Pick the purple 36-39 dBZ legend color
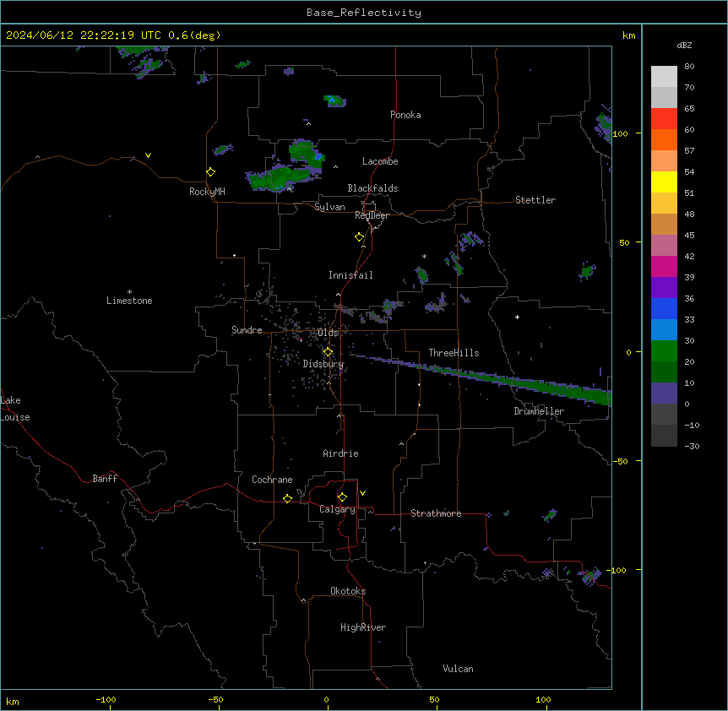This screenshot has width=728, height=711. click(664, 287)
